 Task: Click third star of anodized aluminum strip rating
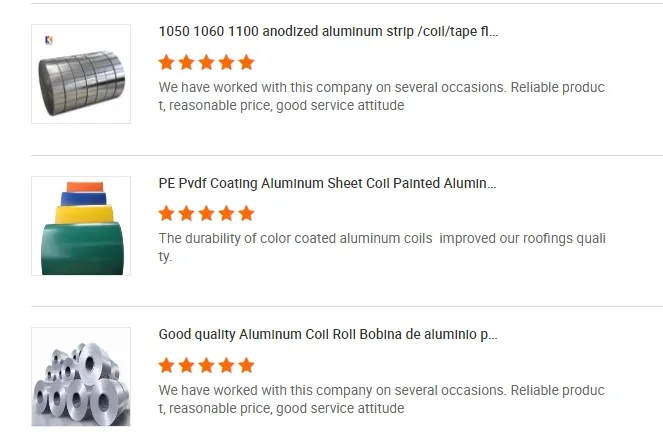point(207,62)
